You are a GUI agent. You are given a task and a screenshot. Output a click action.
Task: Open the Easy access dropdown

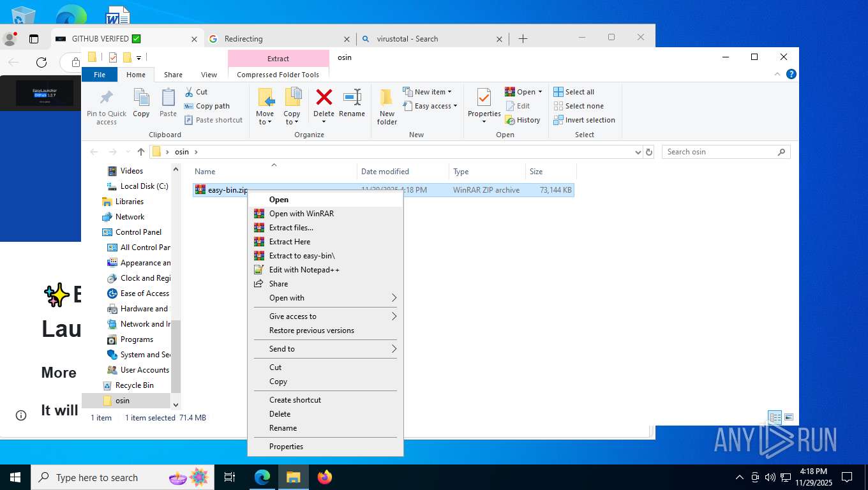(x=430, y=106)
